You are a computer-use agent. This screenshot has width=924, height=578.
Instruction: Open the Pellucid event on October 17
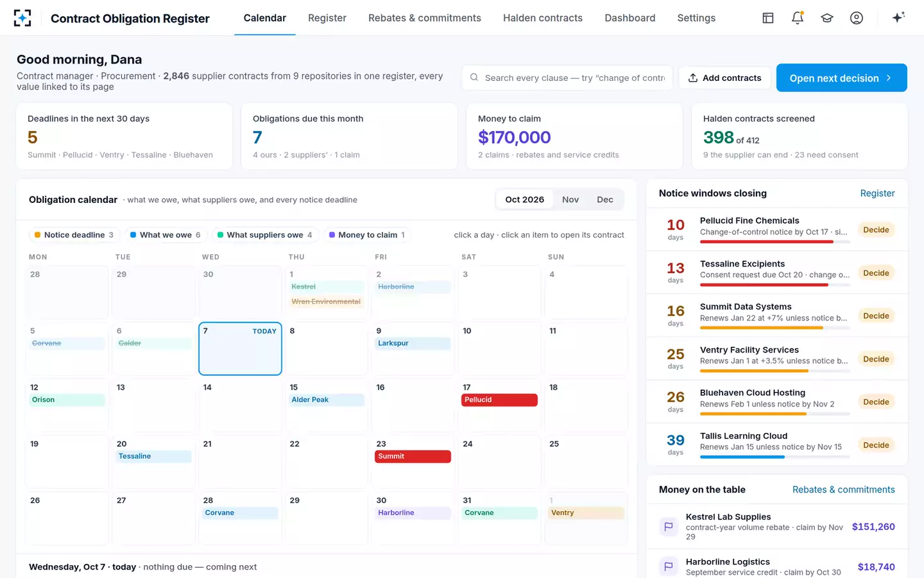click(x=499, y=400)
